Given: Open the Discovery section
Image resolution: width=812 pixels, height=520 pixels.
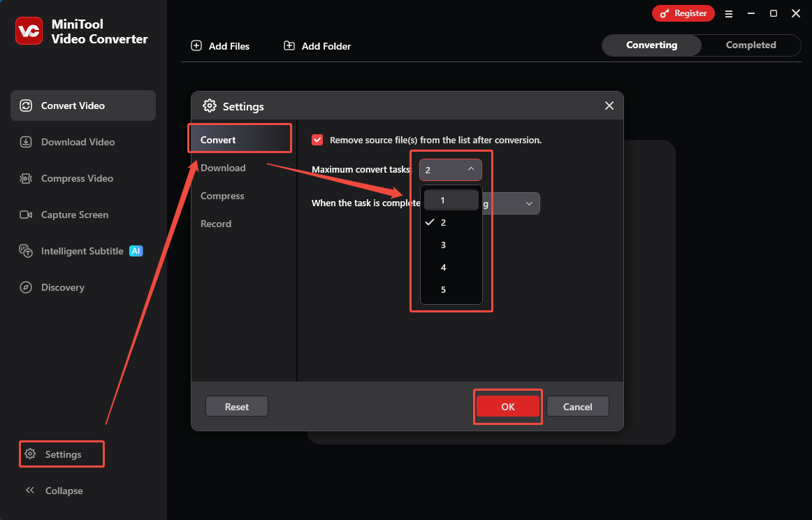Looking at the screenshot, I should (61, 287).
